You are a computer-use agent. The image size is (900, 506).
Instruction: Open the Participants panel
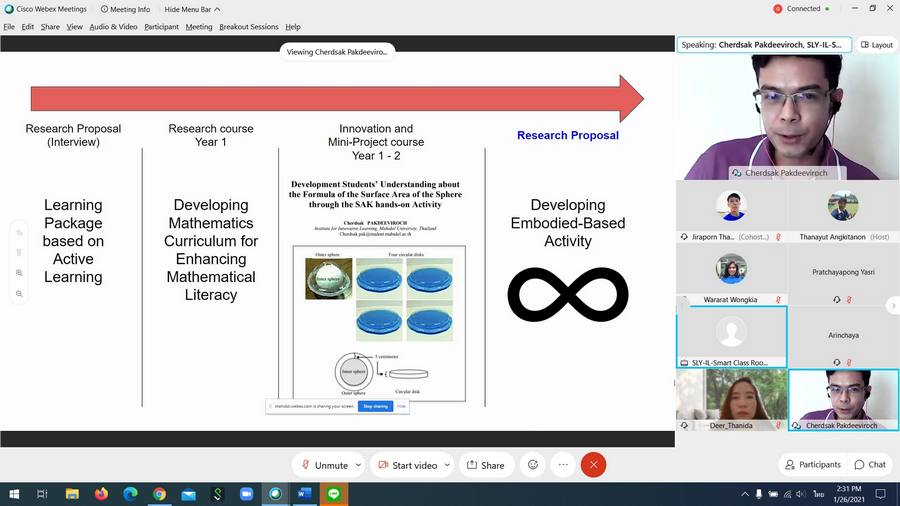tap(813, 464)
